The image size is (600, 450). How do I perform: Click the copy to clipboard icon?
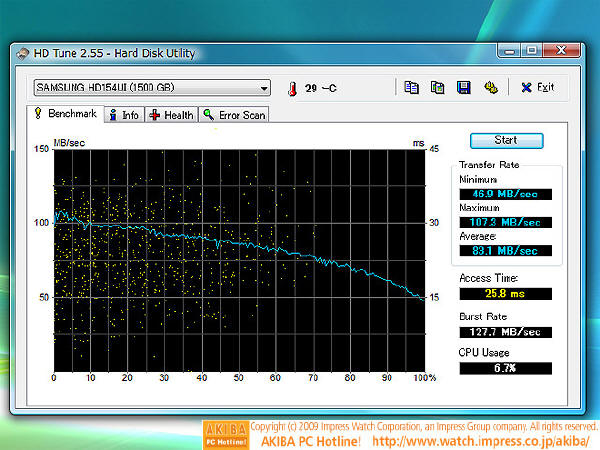click(411, 88)
